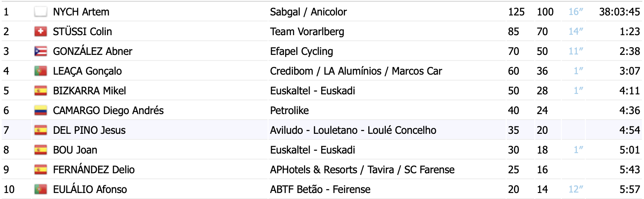The height and width of the screenshot is (199, 644).
Task: Open FERNÁNDEZ Delio rider page
Action: point(94,170)
